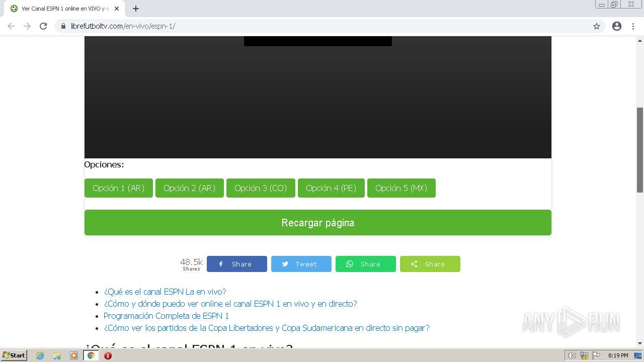The image size is (644, 362).
Task: Open Windows Explorer folder from taskbar
Action: (57, 355)
